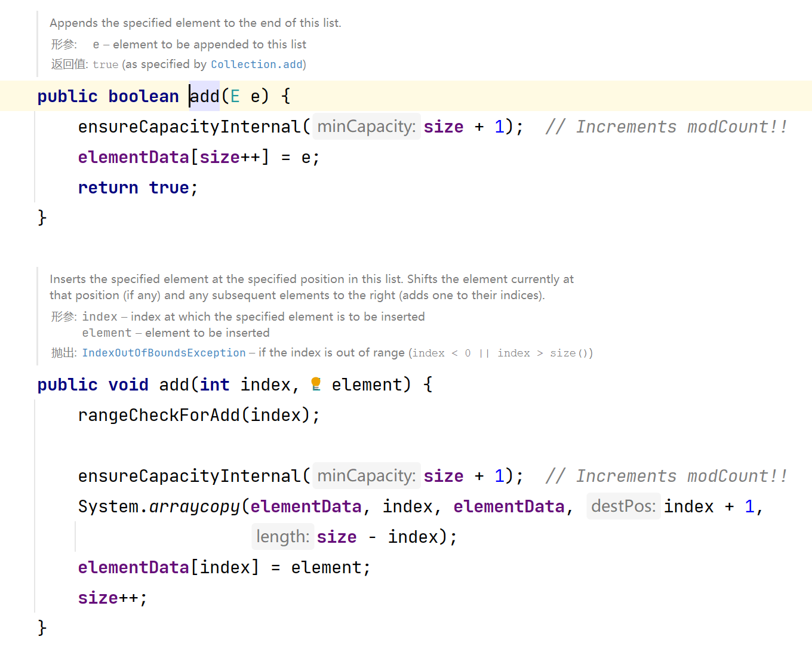Click elementData[index] = element line
This screenshot has height=661, width=812.
[224, 567]
